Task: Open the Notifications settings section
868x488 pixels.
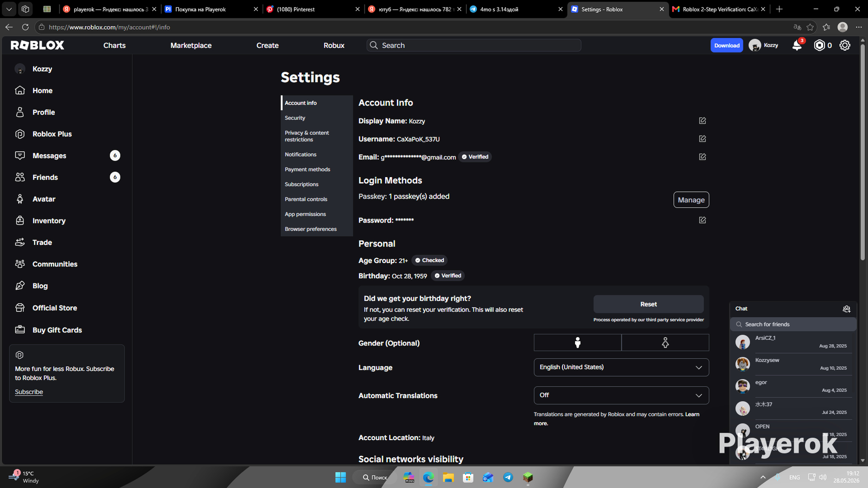Action: (x=317, y=155)
